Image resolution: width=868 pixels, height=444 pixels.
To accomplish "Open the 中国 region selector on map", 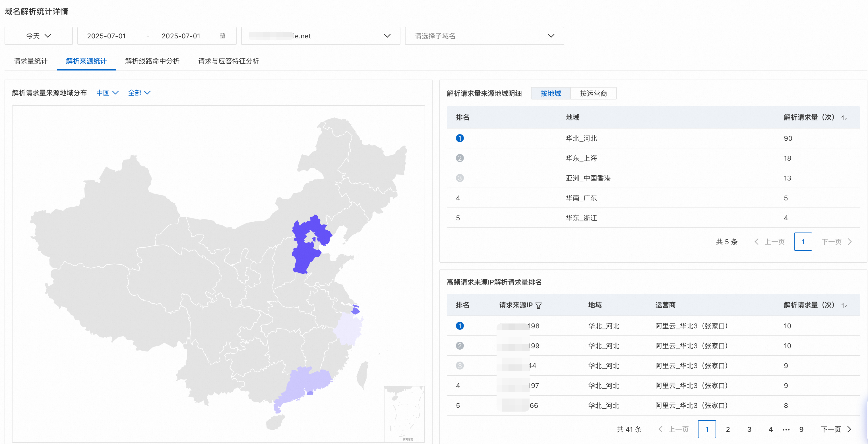I will [107, 93].
